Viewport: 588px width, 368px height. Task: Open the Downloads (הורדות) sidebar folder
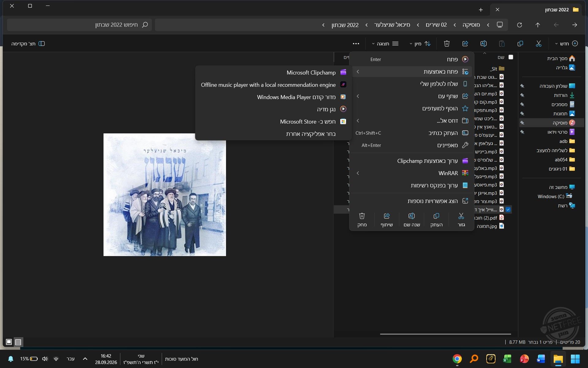pyautogui.click(x=564, y=95)
